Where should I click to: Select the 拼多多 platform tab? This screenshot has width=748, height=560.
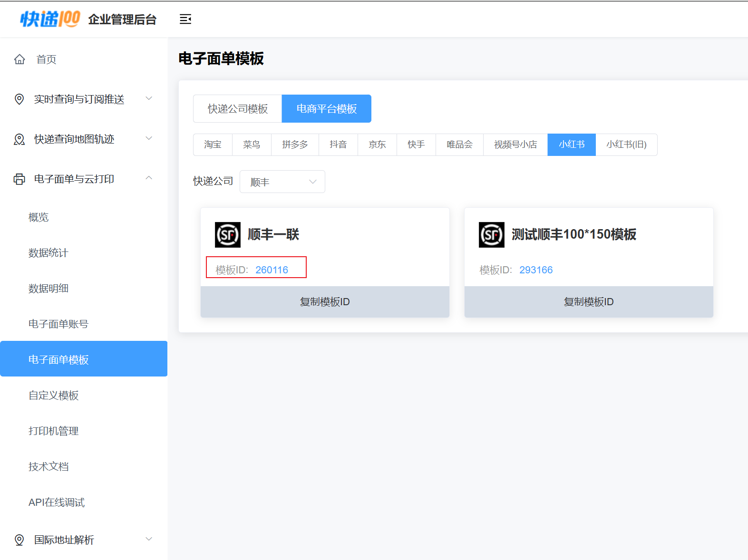point(295,145)
